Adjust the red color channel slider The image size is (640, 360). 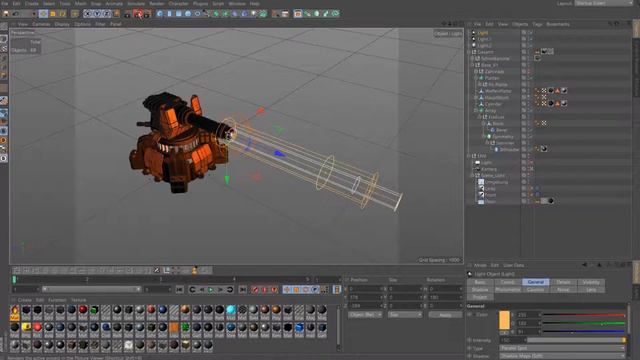[x=584, y=315]
